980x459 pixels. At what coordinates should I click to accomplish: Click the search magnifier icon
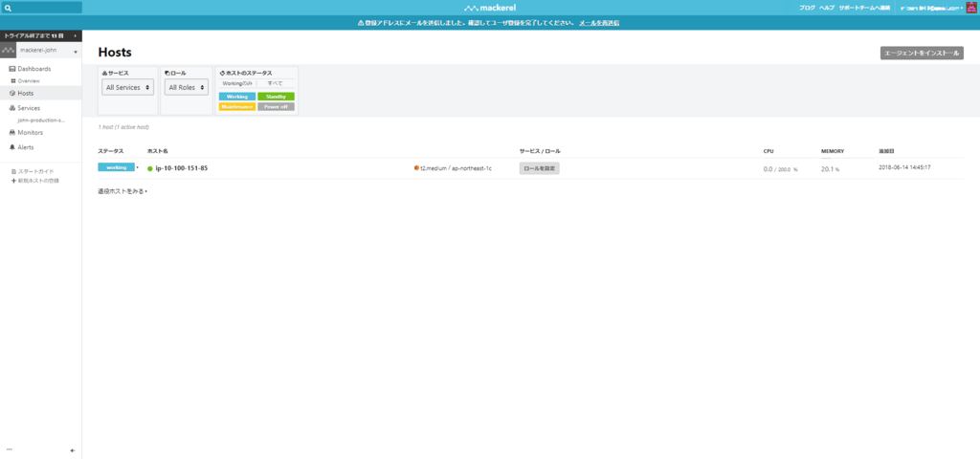coord(8,8)
